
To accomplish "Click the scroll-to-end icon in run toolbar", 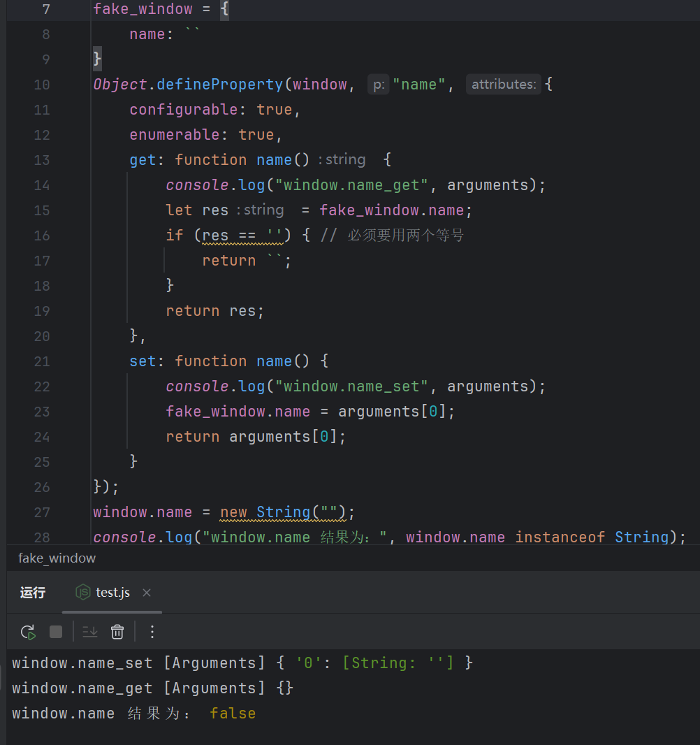I will (90, 632).
